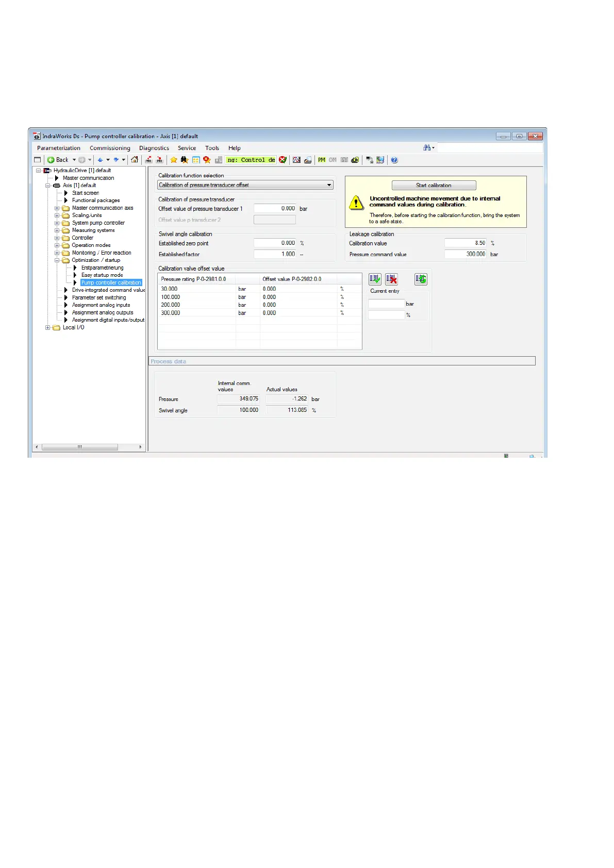
Task: Open the Commissioning menu
Action: [x=110, y=148]
